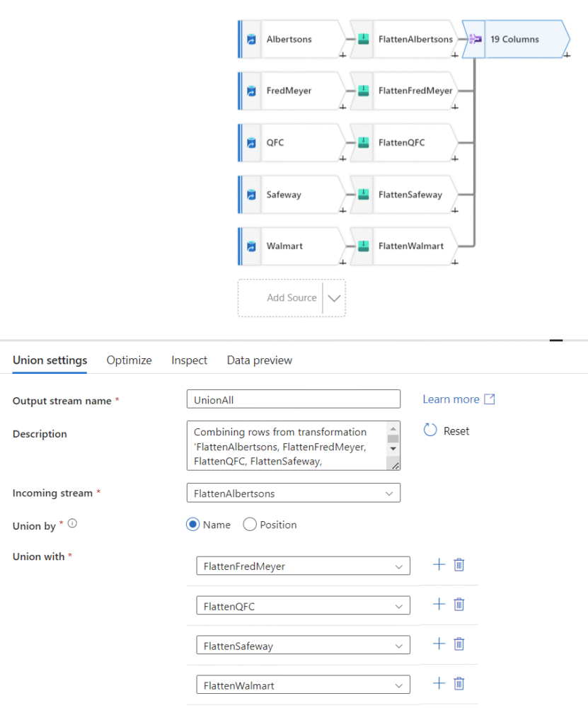Screen dimensions: 588x725
Task: Delete the FlattenQFC union stream
Action: tap(459, 605)
